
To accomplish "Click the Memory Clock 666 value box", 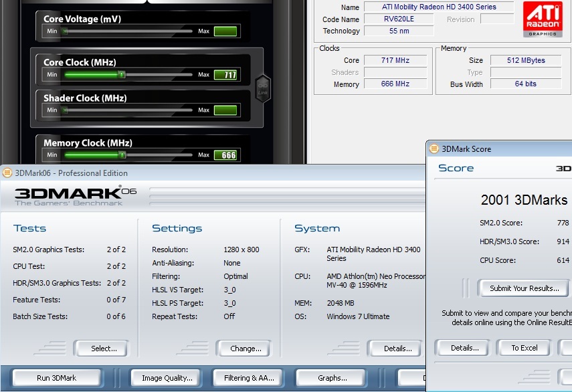I will [x=225, y=155].
